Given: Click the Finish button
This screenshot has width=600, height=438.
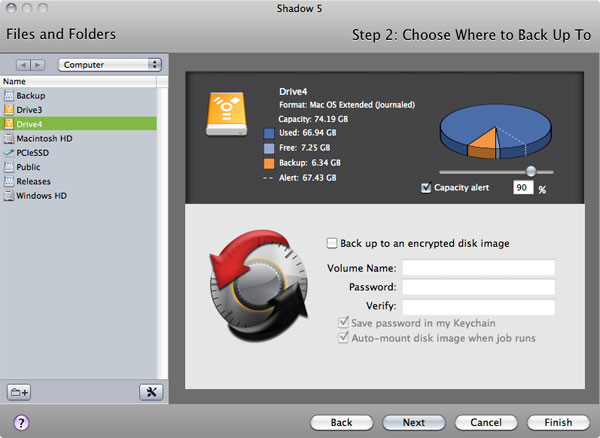Looking at the screenshot, I should click(558, 422).
